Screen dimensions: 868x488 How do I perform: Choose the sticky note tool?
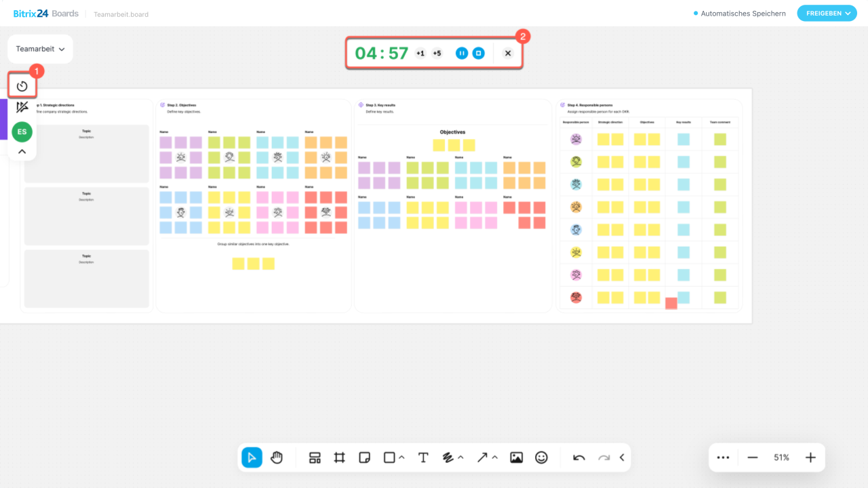pos(364,457)
